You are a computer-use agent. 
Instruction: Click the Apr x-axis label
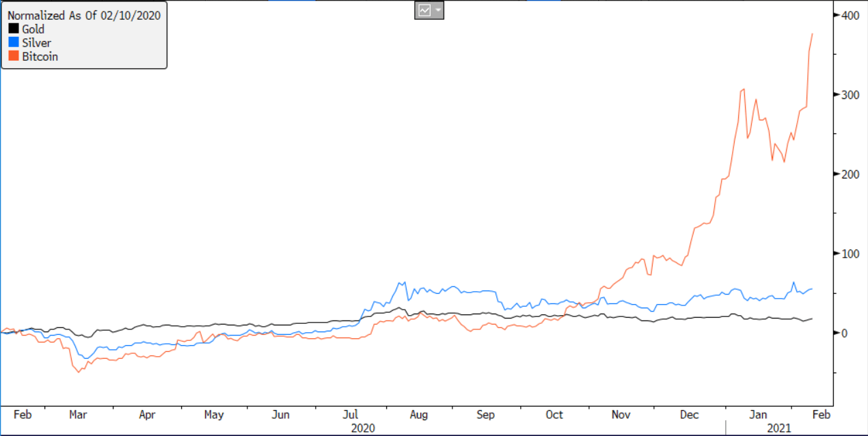[147, 415]
